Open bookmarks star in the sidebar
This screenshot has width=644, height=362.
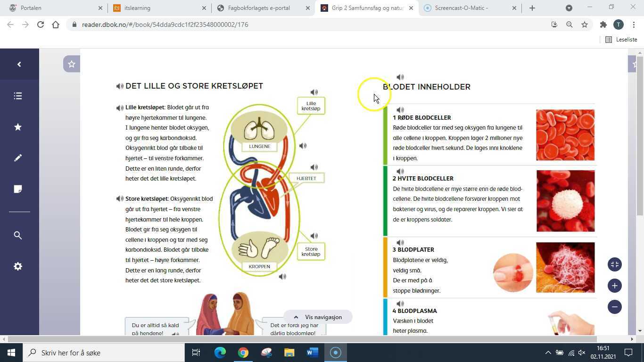(x=18, y=127)
